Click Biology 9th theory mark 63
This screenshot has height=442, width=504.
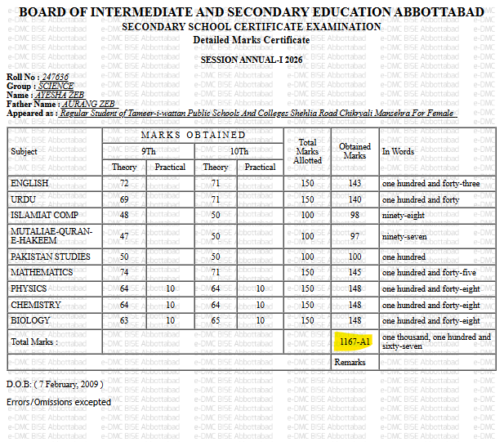pos(124,320)
